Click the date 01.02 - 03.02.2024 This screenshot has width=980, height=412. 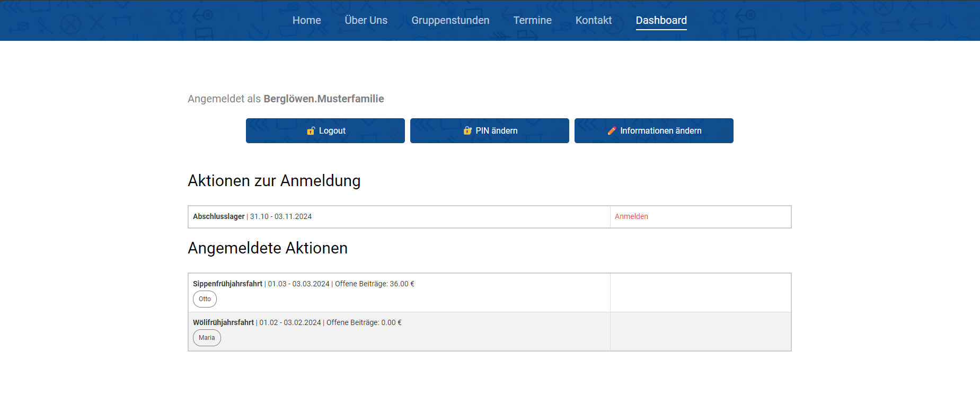point(290,322)
